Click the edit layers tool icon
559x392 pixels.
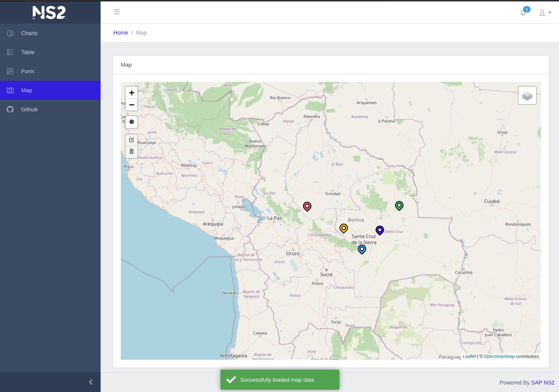pos(132,140)
